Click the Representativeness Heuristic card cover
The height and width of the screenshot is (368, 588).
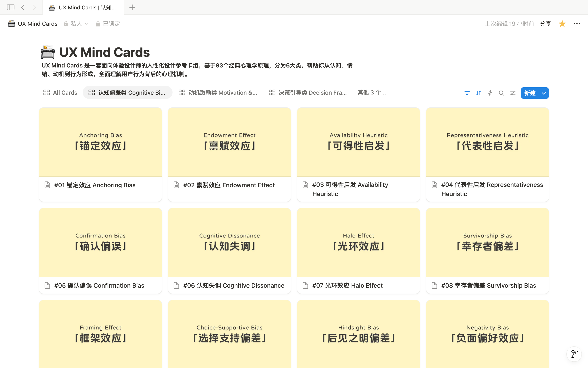(x=487, y=142)
